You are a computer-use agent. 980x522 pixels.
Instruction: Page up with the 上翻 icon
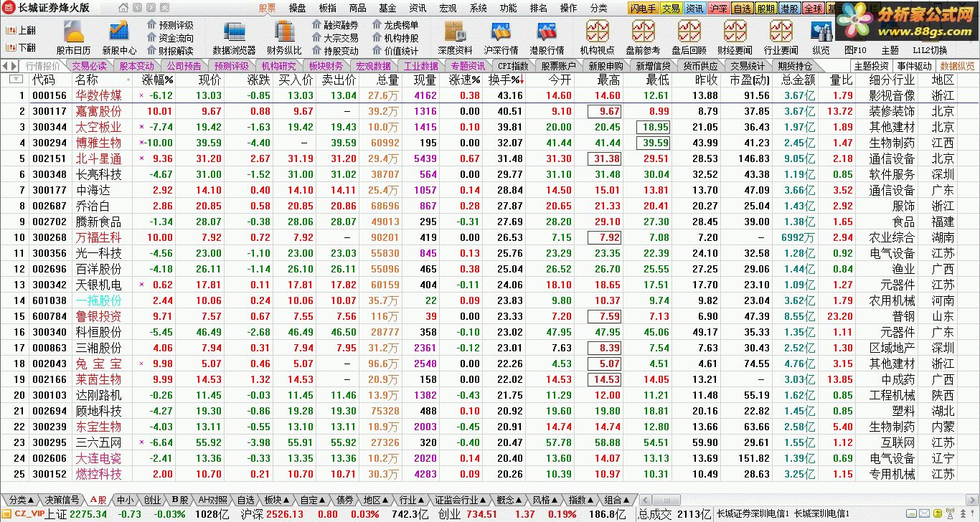(x=20, y=30)
